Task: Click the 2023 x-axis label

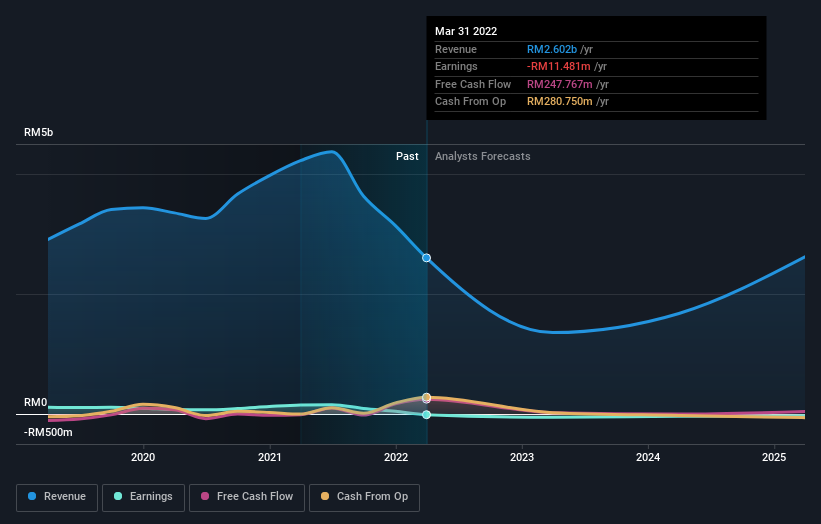Action: tap(522, 458)
